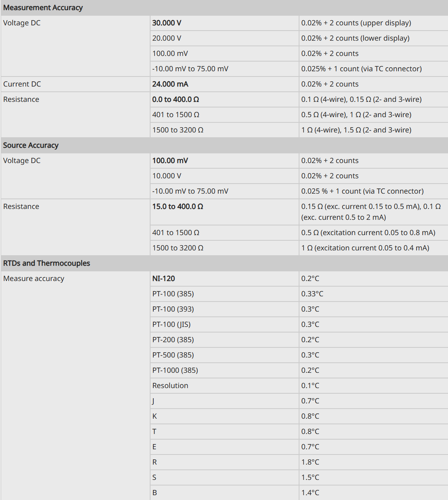Image resolution: width=448 pixels, height=500 pixels.
Task: Click the upper display accuracy text
Action: pos(356,23)
